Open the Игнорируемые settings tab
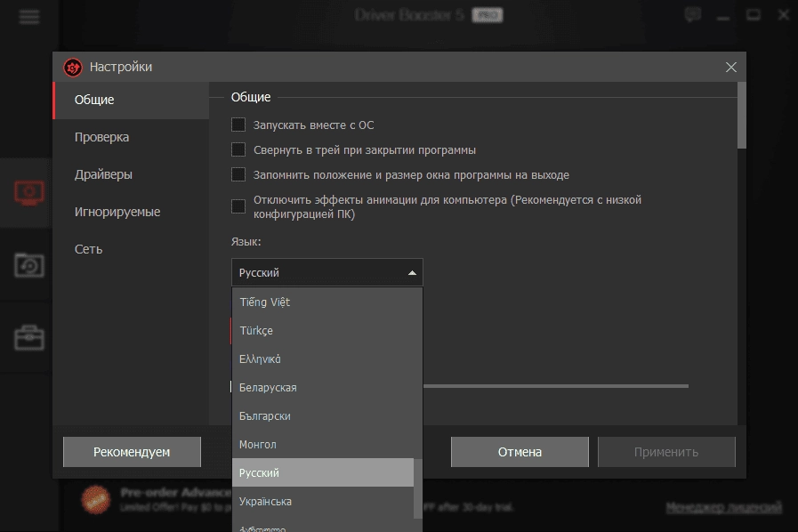 (x=132, y=212)
